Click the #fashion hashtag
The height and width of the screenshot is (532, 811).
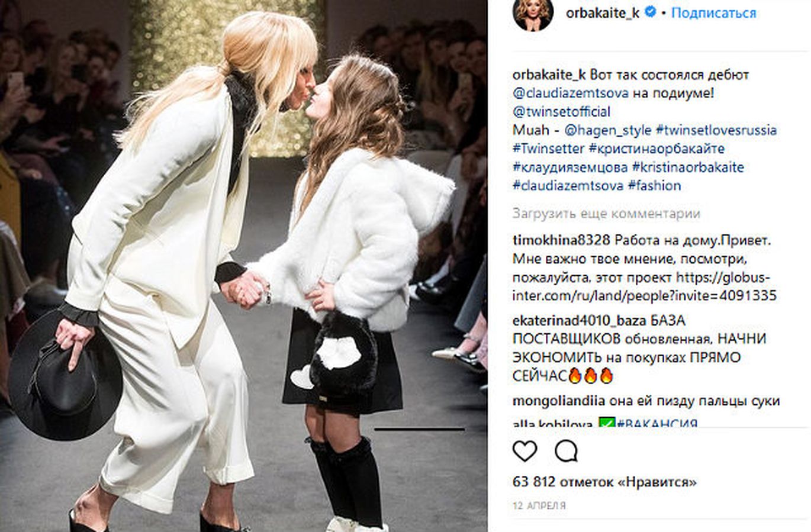(x=654, y=185)
